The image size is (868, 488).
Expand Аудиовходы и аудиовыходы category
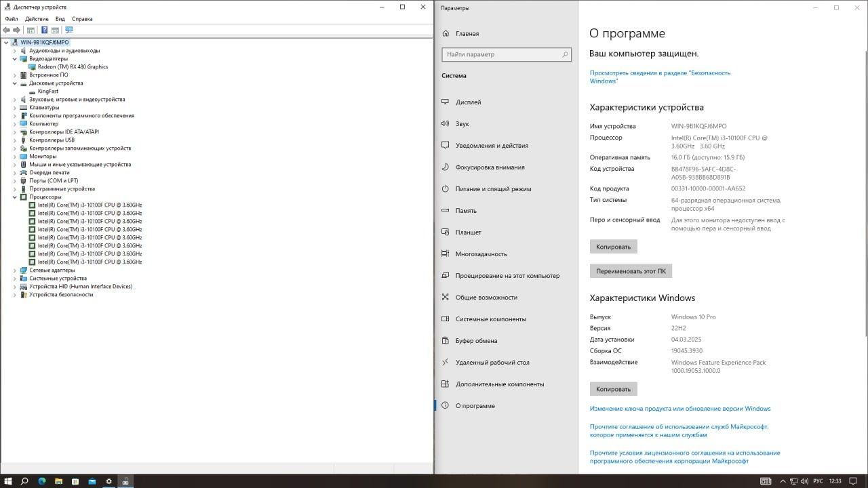(15, 50)
